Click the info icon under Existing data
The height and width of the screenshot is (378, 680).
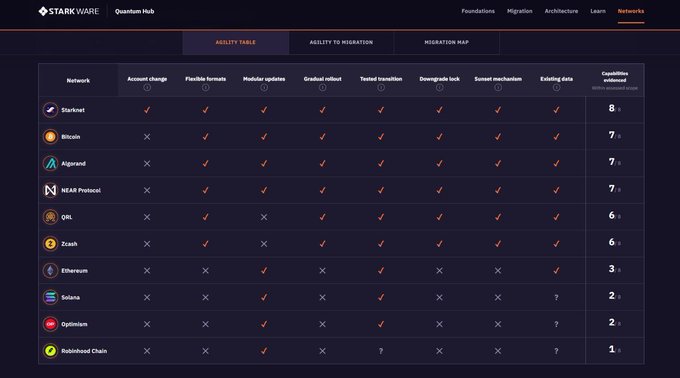point(556,88)
